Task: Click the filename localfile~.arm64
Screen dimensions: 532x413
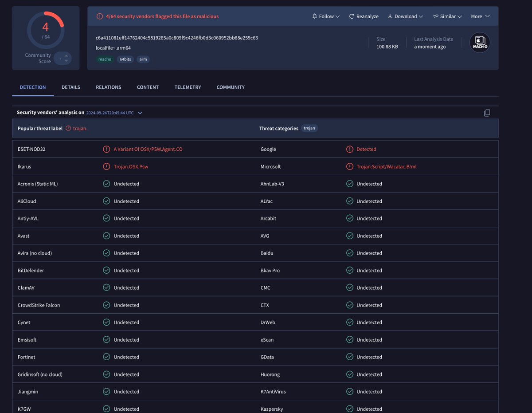Action: click(x=113, y=48)
